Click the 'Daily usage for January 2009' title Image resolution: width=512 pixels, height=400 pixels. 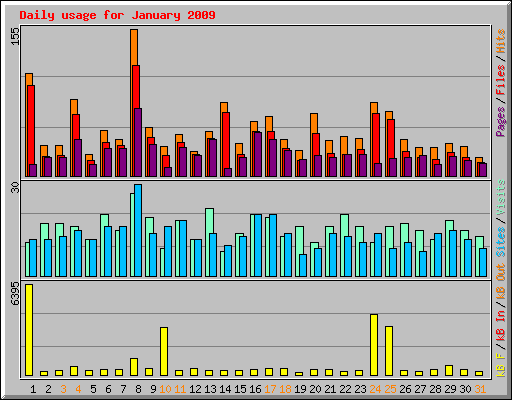click(x=117, y=15)
